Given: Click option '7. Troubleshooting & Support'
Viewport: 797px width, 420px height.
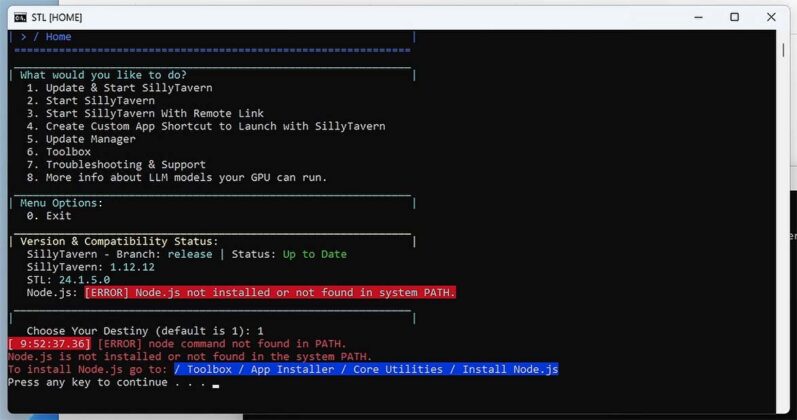Looking at the screenshot, I should [116, 165].
